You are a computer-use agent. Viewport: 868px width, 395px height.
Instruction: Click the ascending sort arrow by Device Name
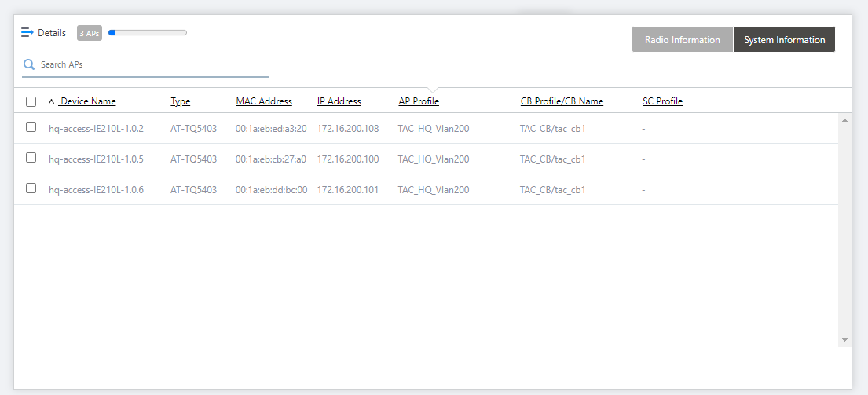pyautogui.click(x=52, y=101)
